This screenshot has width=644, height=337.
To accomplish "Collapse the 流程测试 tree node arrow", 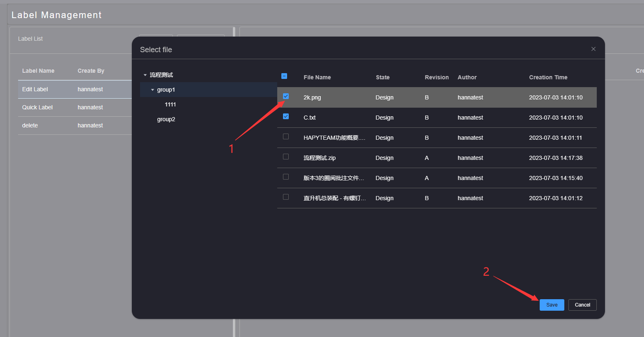I will coord(145,75).
